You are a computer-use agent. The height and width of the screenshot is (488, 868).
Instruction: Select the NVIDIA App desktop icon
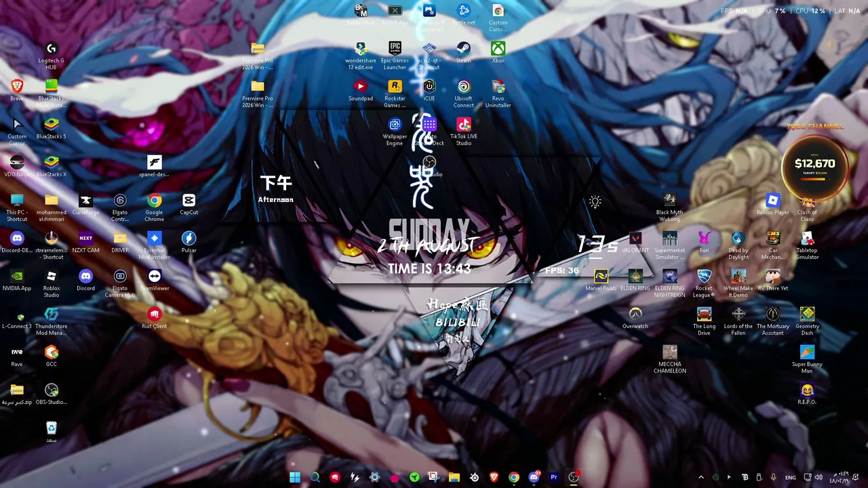point(17,280)
